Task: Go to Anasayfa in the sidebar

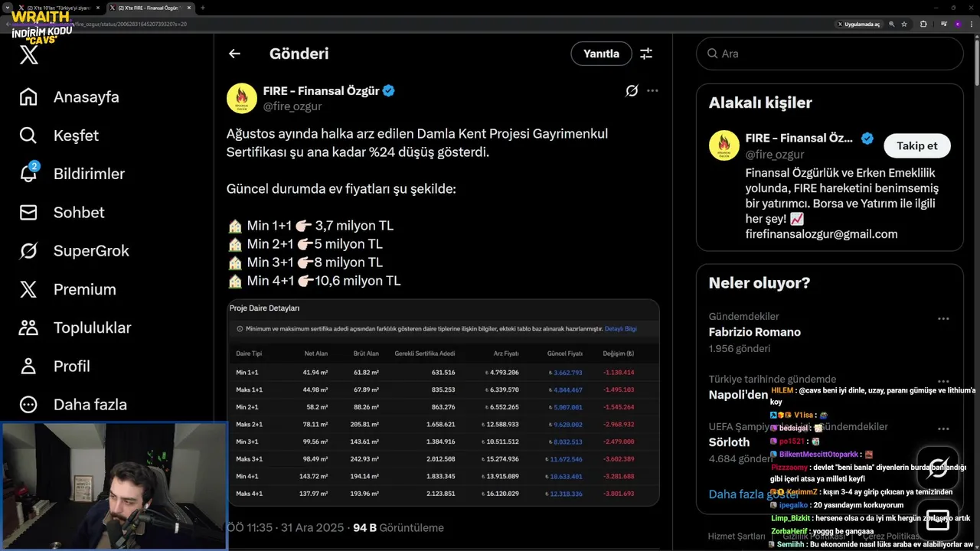Action: (69, 97)
